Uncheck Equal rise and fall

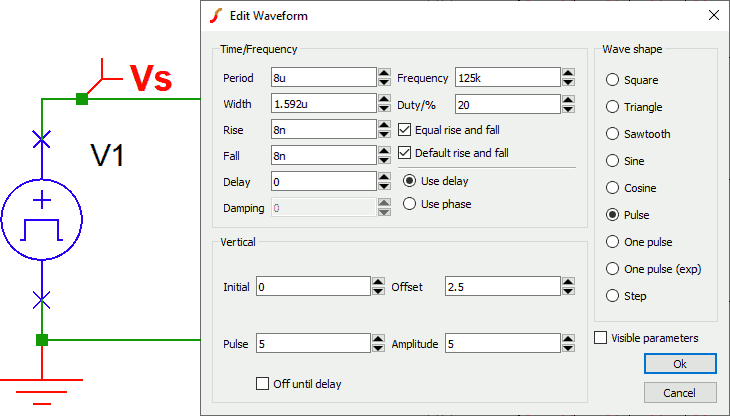405,130
